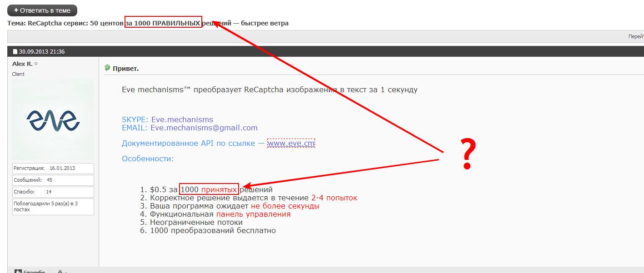The height and width of the screenshot is (273, 644).
Task: Click the 'Ответить в теме' reply button
Action: pyautogui.click(x=42, y=10)
